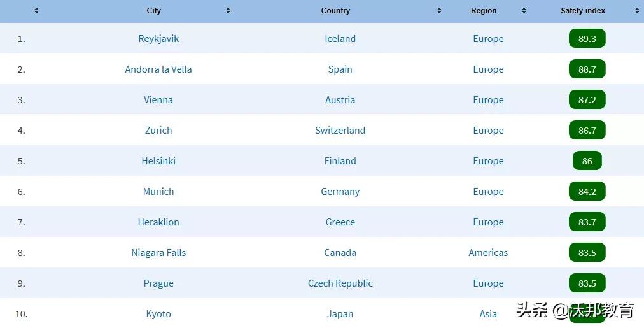
Task: Click the green 86 safety badge
Action: coord(587,161)
